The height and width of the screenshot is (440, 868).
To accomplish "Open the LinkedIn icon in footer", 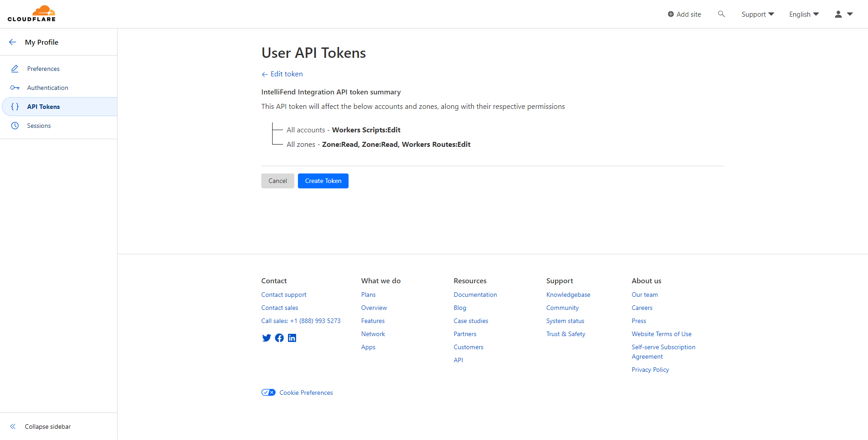I will pyautogui.click(x=292, y=338).
